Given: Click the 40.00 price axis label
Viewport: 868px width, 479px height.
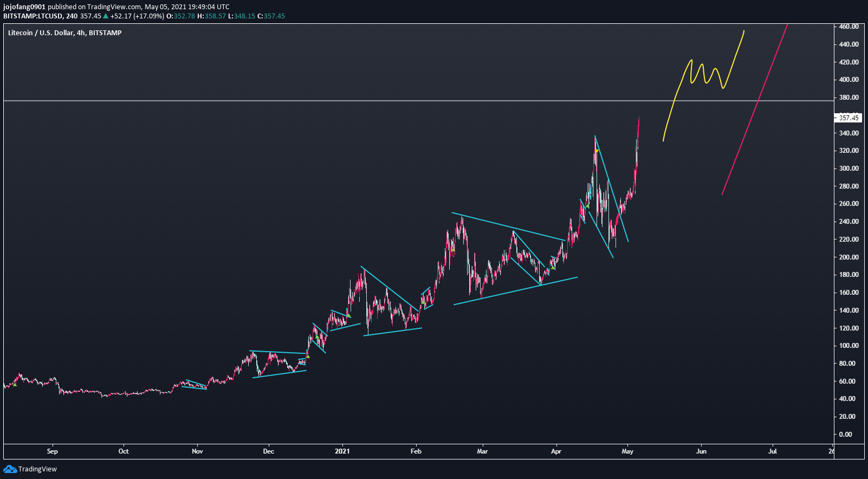Looking at the screenshot, I should (847, 399).
